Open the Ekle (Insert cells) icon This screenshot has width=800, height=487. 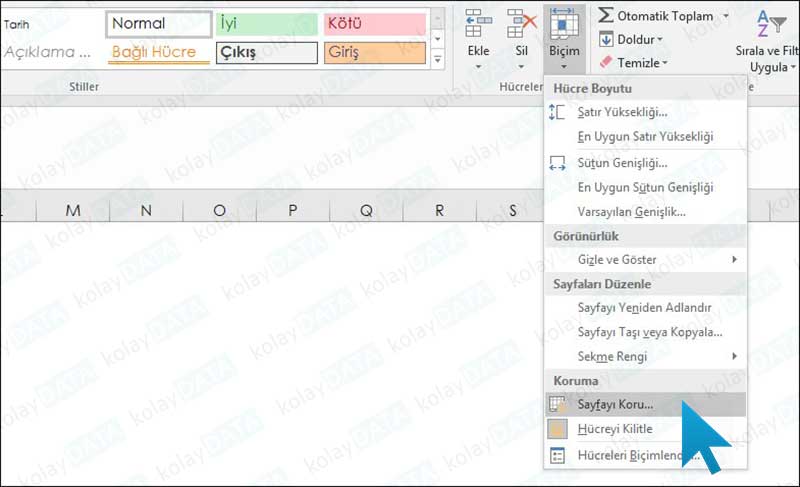479,24
